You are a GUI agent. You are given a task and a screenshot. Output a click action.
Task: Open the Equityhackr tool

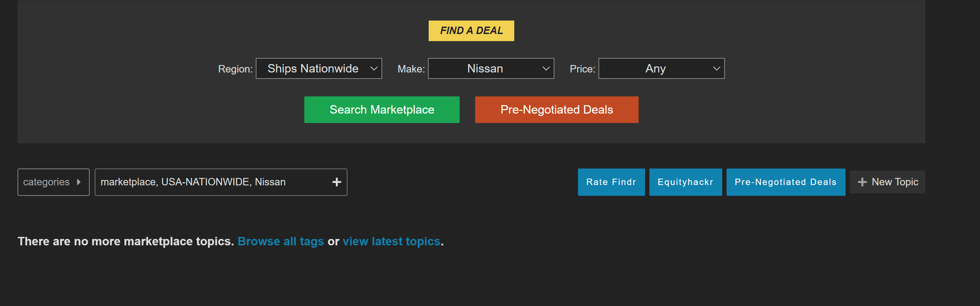pos(685,182)
